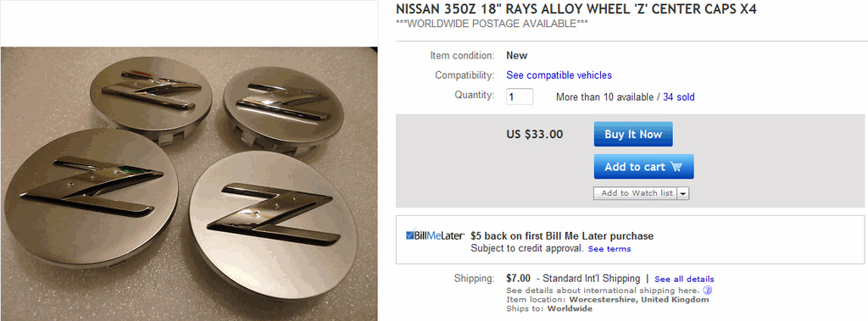Click the Worcestershire, United Kingdom item location text

(639, 300)
